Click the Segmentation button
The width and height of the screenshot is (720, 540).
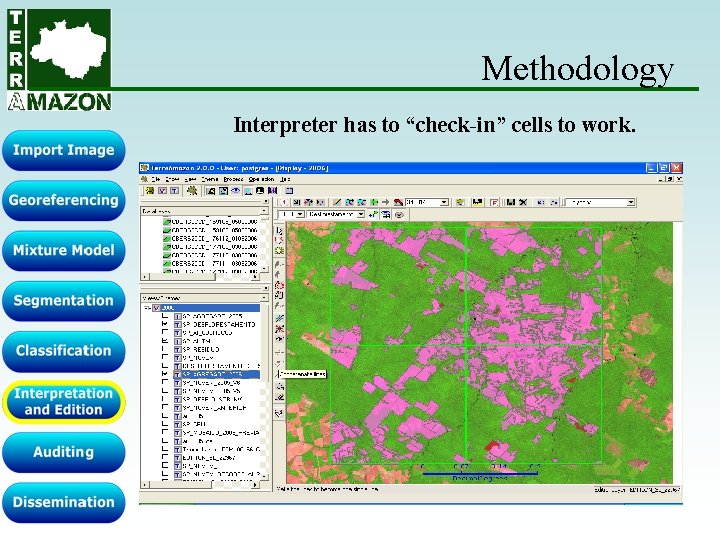(63, 301)
